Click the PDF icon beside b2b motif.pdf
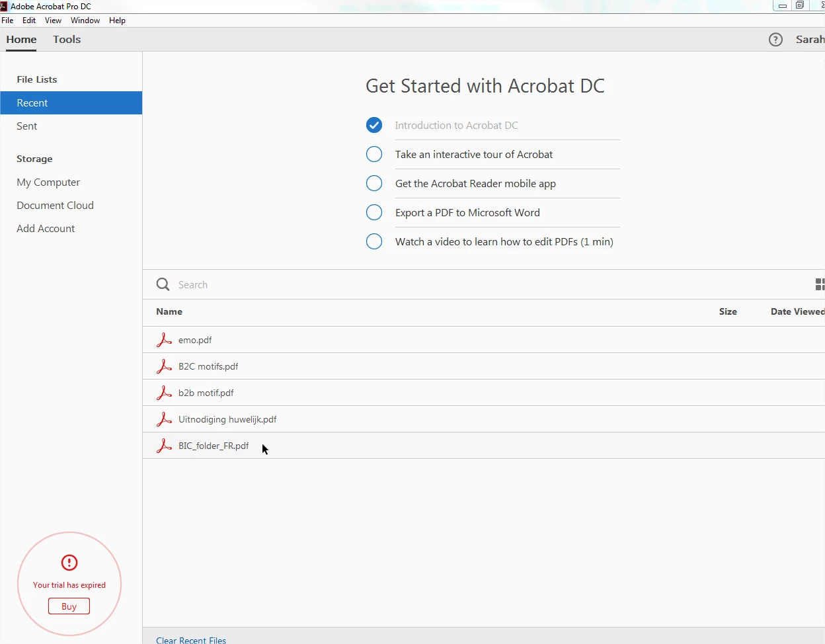 tap(164, 393)
